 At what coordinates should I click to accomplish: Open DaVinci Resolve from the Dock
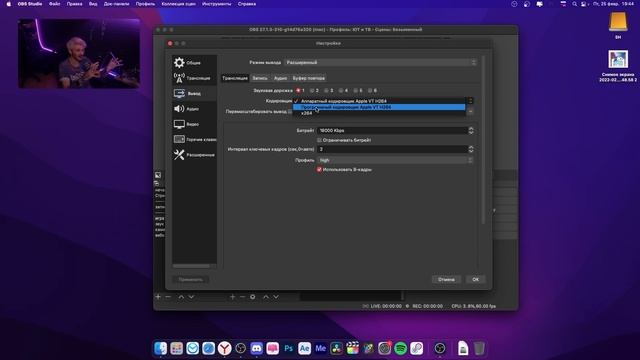[x=336, y=348]
